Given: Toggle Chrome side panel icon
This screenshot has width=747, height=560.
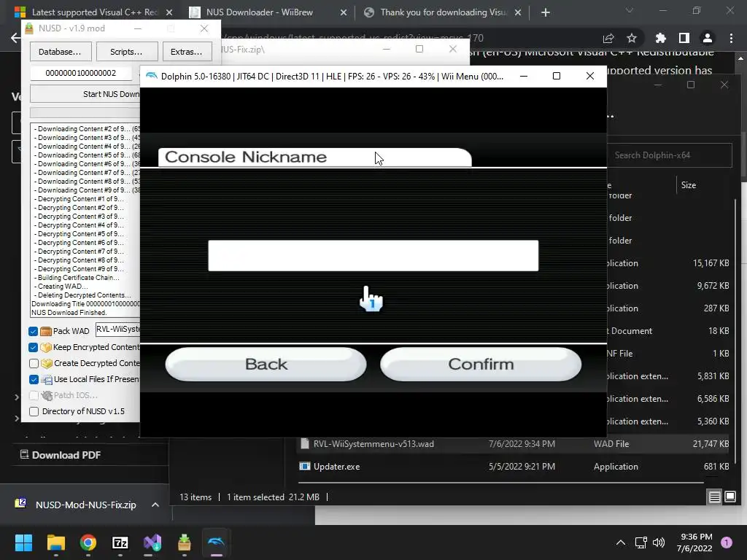Looking at the screenshot, I should point(684,38).
